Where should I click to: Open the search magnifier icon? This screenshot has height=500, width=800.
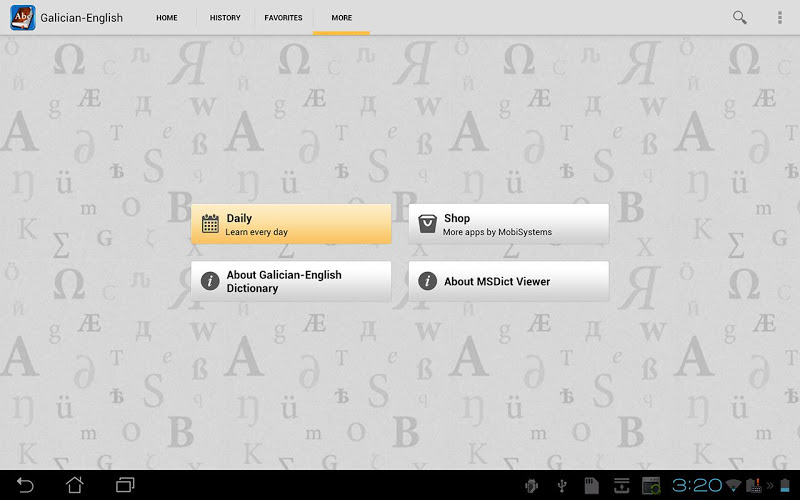tap(739, 17)
